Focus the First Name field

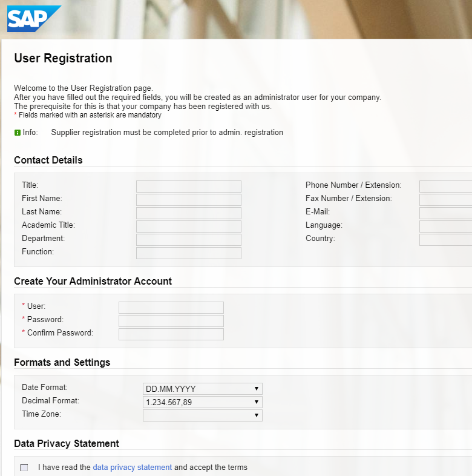click(189, 200)
